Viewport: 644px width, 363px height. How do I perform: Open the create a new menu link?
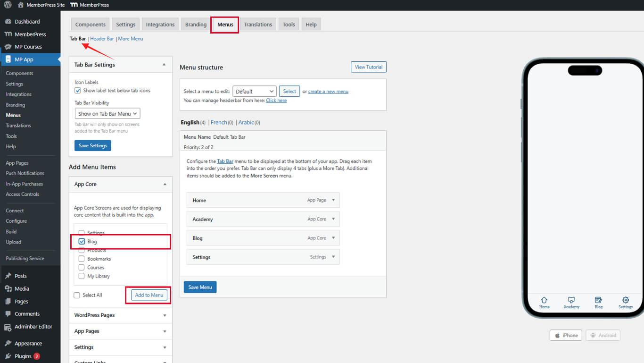(328, 91)
